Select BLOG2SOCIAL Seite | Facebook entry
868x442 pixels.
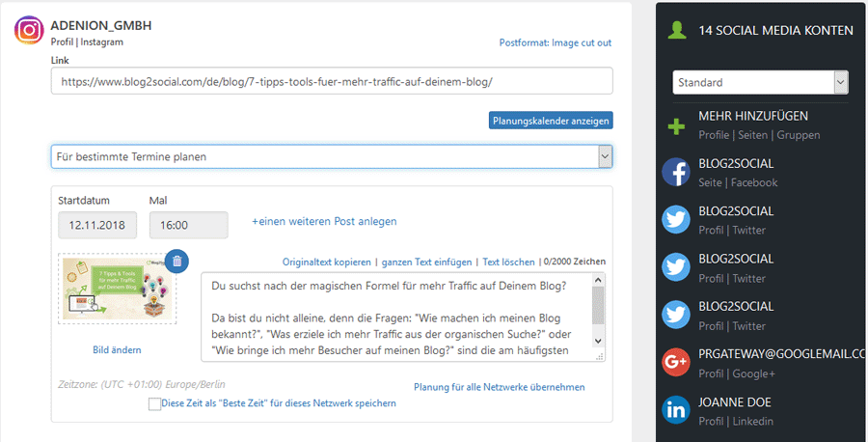pyautogui.click(x=762, y=172)
